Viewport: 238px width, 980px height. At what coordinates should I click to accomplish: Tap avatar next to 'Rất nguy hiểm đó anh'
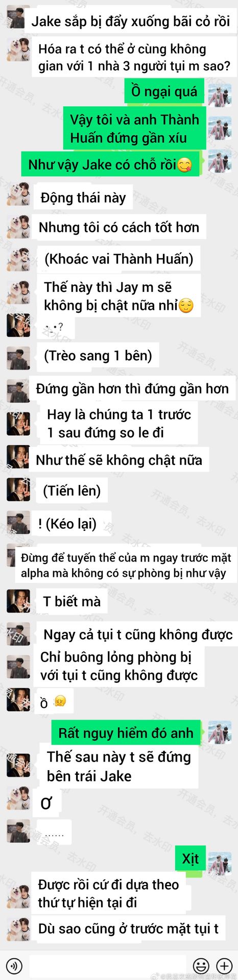pos(220,732)
